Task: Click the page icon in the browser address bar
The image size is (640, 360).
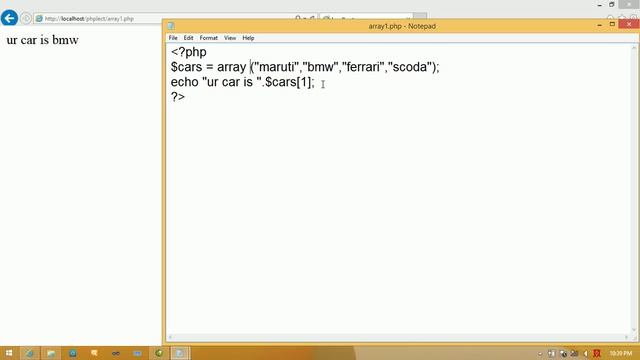Action: pyautogui.click(x=39, y=19)
